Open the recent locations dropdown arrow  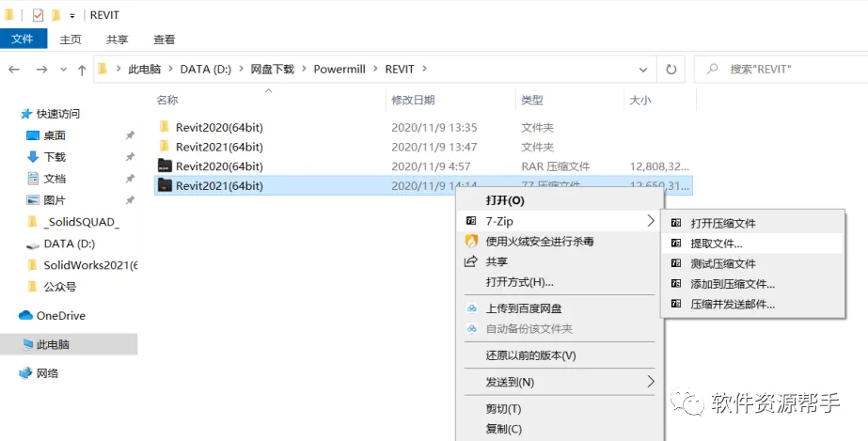pyautogui.click(x=63, y=70)
